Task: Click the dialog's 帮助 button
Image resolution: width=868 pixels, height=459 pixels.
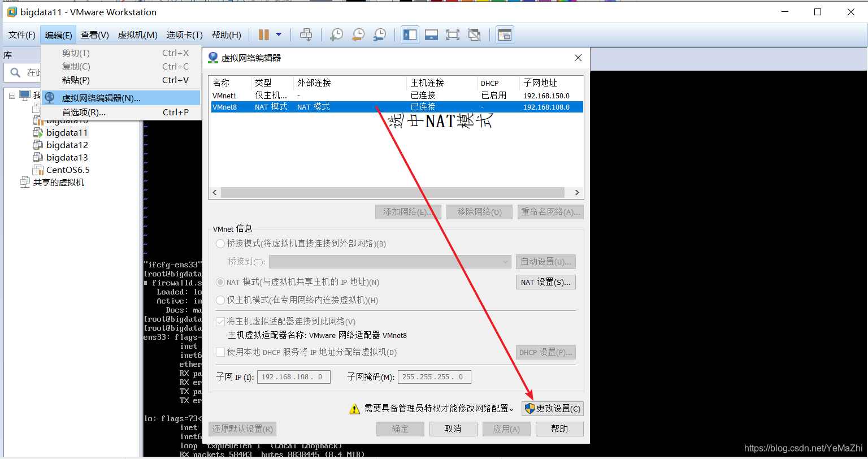Action: (559, 429)
